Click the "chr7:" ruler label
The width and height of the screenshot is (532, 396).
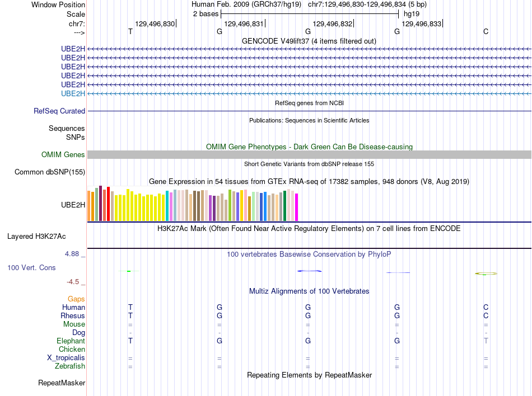click(77, 23)
